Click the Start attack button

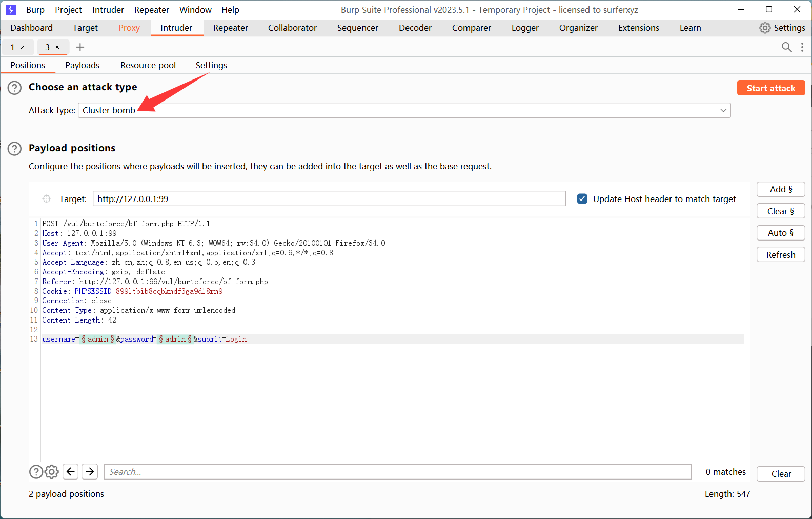[x=771, y=88]
